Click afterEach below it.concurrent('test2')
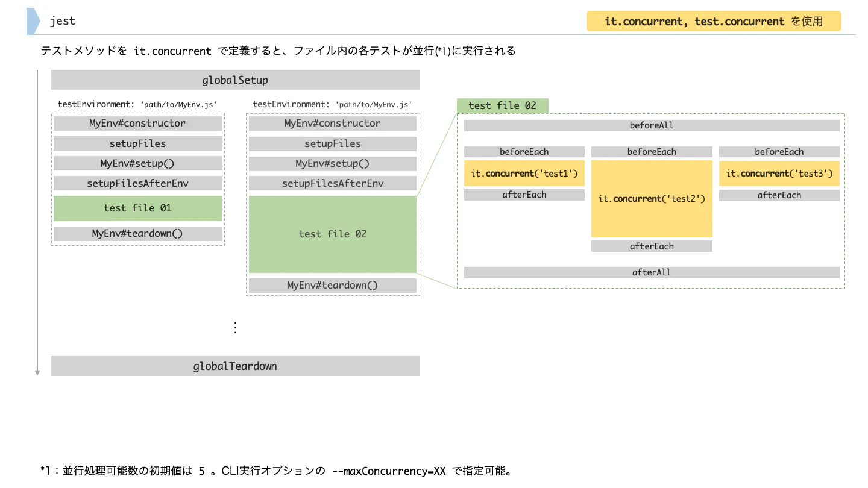The height and width of the screenshot is (488, 868). coord(652,246)
